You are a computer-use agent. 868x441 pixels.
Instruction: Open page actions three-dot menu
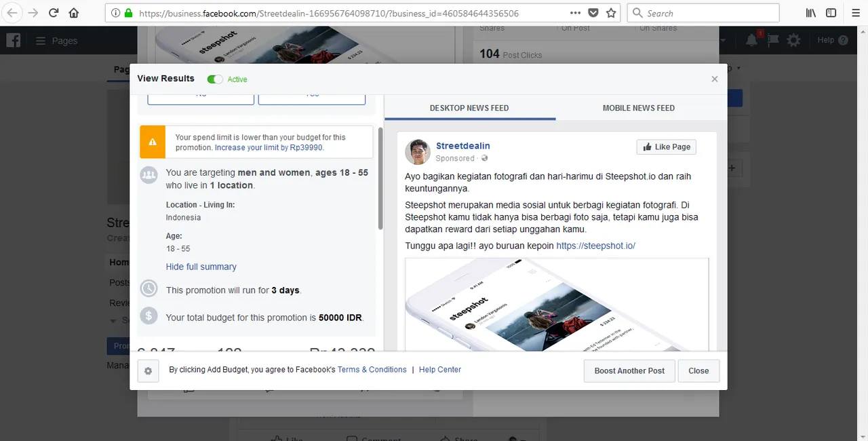coord(575,13)
